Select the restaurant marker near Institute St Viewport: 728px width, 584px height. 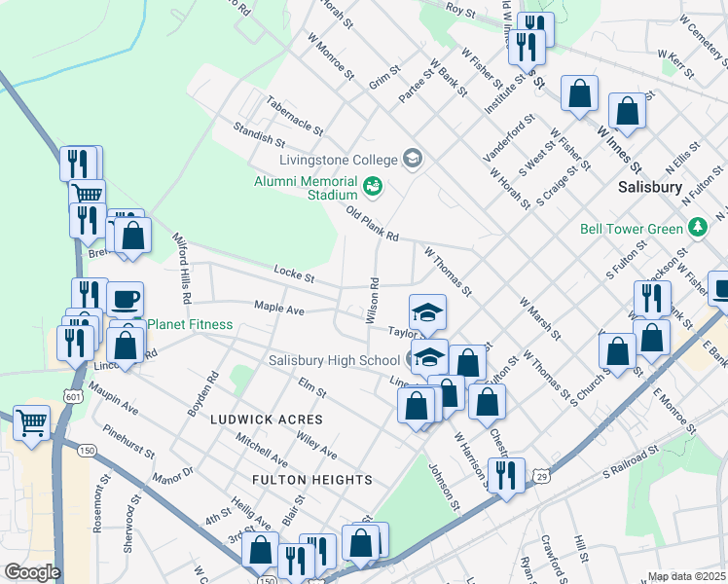click(x=527, y=49)
